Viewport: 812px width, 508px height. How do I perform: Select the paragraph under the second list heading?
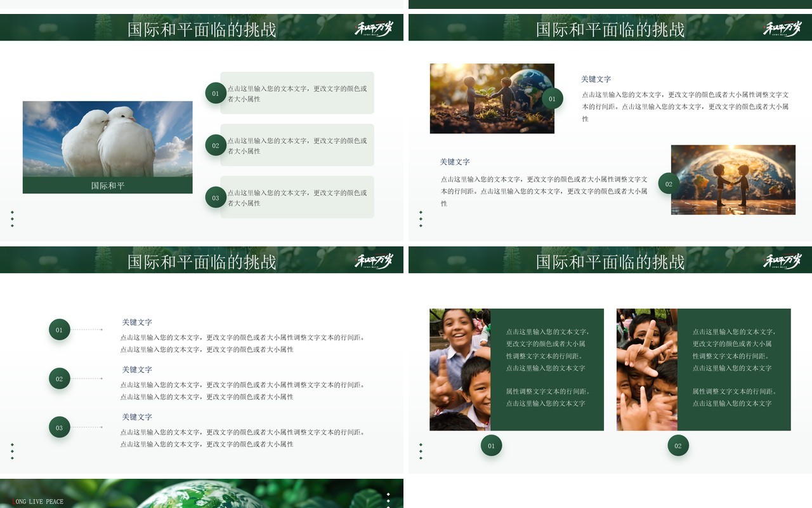(x=243, y=391)
